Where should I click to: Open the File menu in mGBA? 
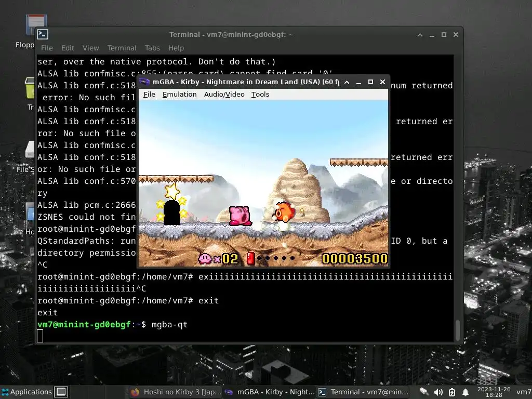(149, 95)
